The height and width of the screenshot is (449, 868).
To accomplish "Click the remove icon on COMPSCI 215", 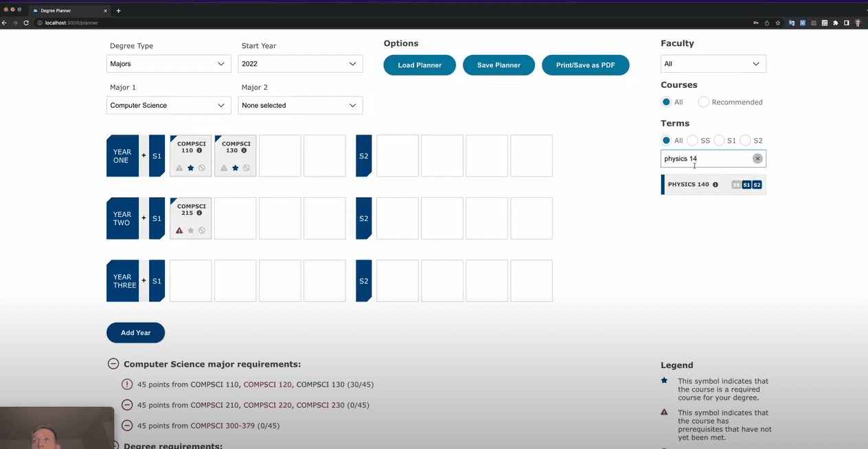I will coord(202,230).
